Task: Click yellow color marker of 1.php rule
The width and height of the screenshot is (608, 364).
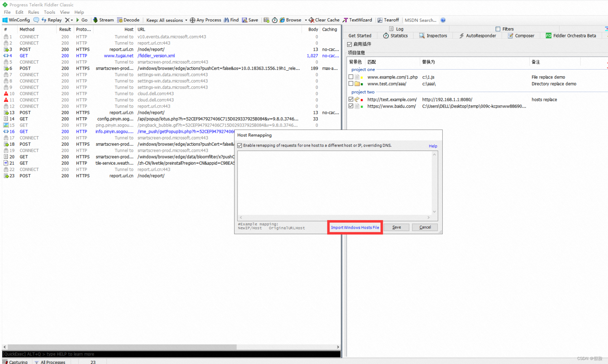Action: pos(362,77)
